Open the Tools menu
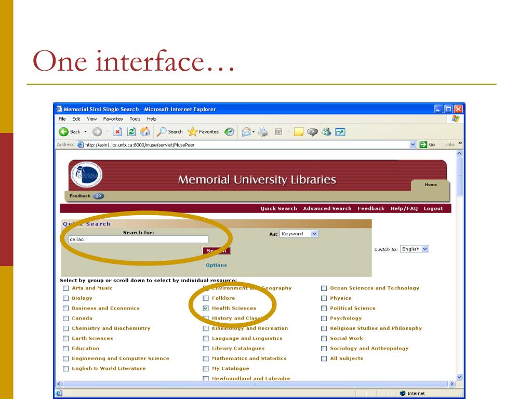 tap(135, 119)
